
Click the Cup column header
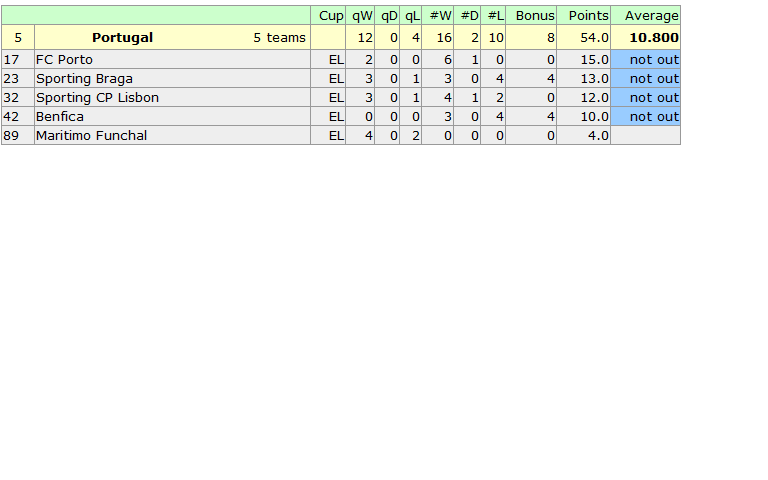[331, 15]
